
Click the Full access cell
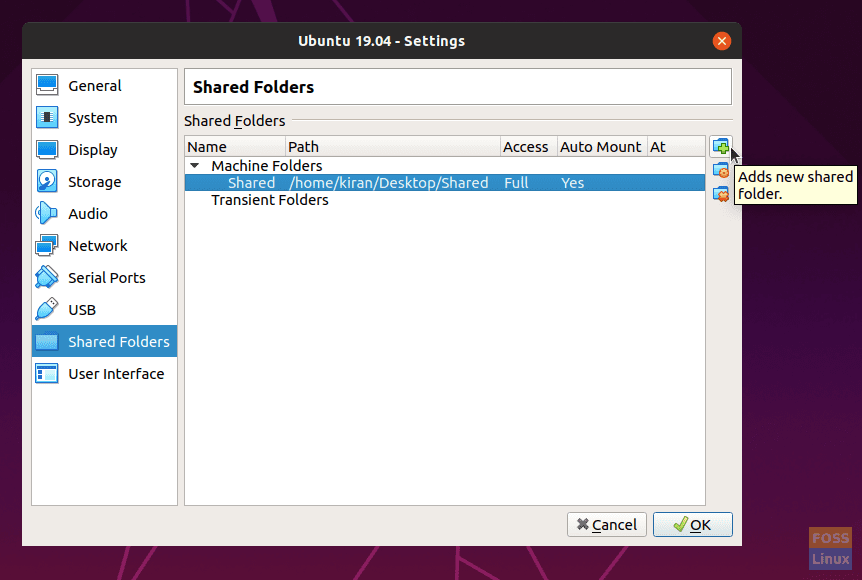[x=516, y=183]
